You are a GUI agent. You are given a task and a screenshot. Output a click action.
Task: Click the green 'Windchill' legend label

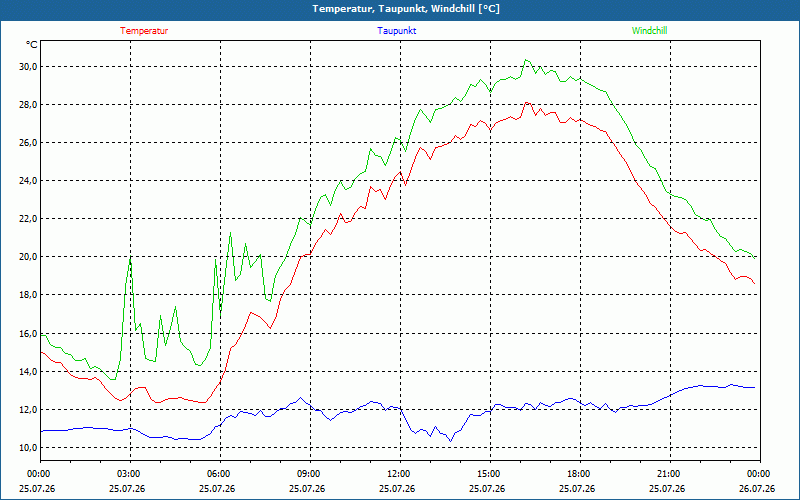[x=649, y=31]
